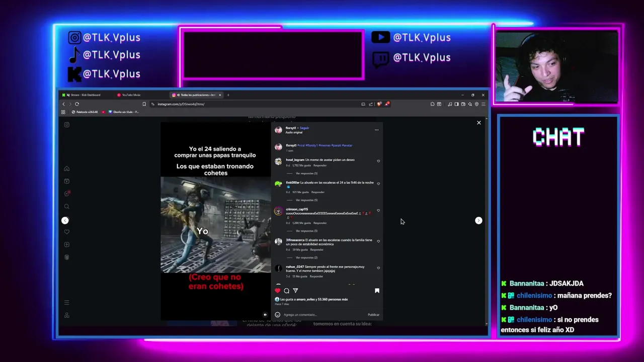Close the Instagram post overlay

coord(478,123)
